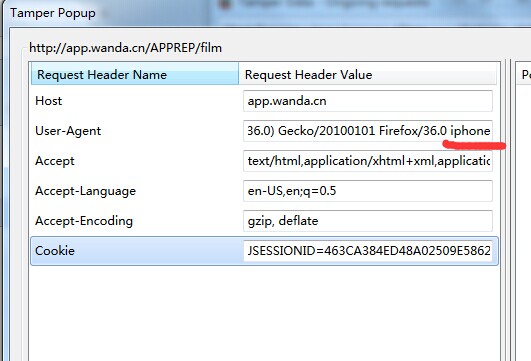Select the Accept-Language row label
531x361 pixels.
point(85,191)
